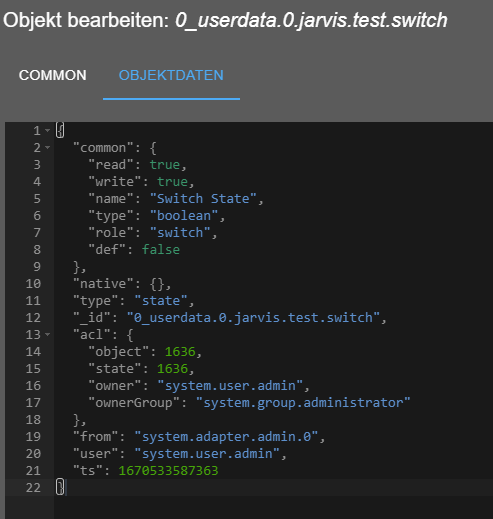The image size is (493, 519).
Task: Place cursor on the "native": {} line
Action: pyautogui.click(x=122, y=284)
